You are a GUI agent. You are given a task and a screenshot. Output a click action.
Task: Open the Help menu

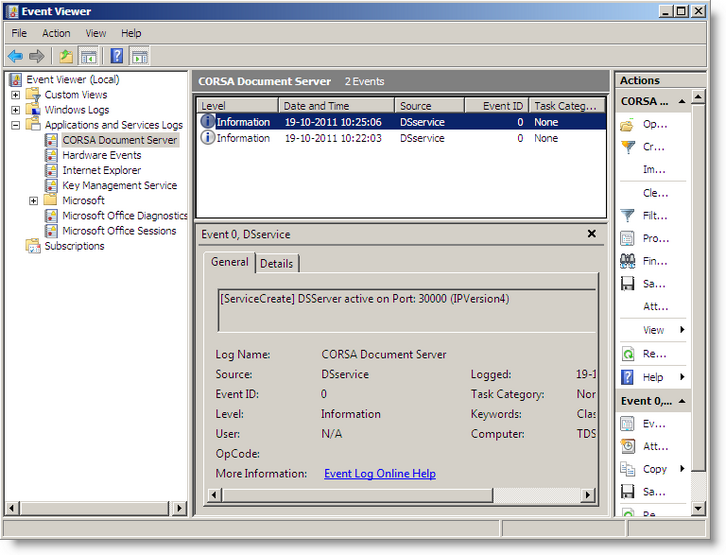coord(131,33)
